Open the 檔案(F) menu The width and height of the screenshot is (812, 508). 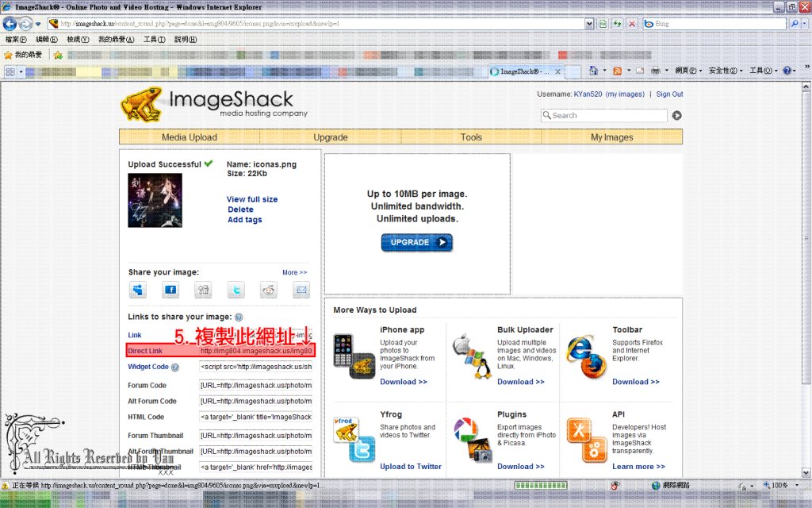coord(16,40)
